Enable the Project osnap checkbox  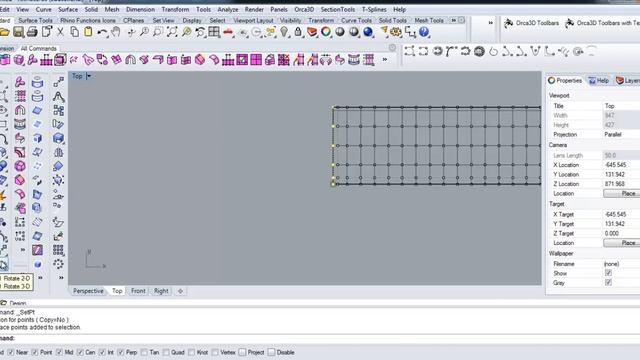pos(242,352)
